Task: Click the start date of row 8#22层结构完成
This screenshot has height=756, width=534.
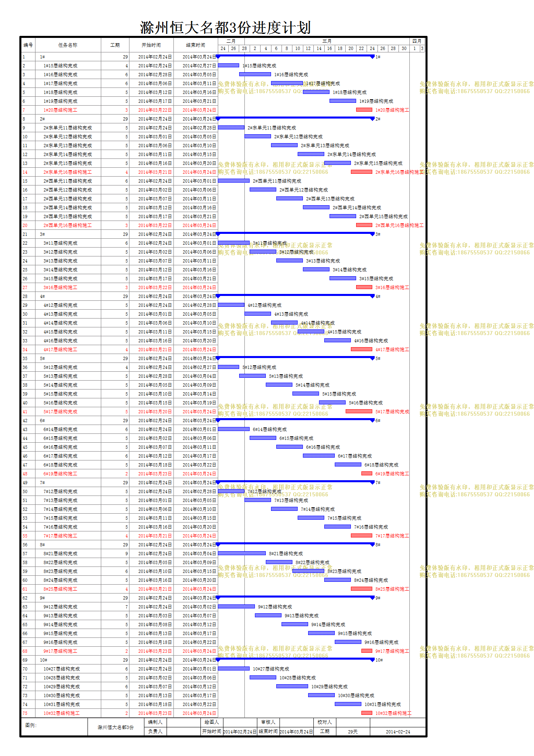Action: [x=155, y=562]
